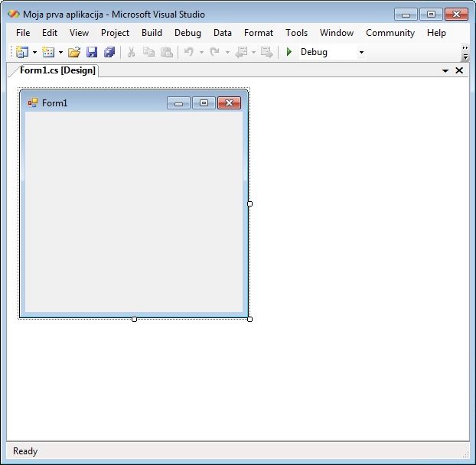The width and height of the screenshot is (476, 465).
Task: Click the Navigate Forward icon
Action: point(267,52)
